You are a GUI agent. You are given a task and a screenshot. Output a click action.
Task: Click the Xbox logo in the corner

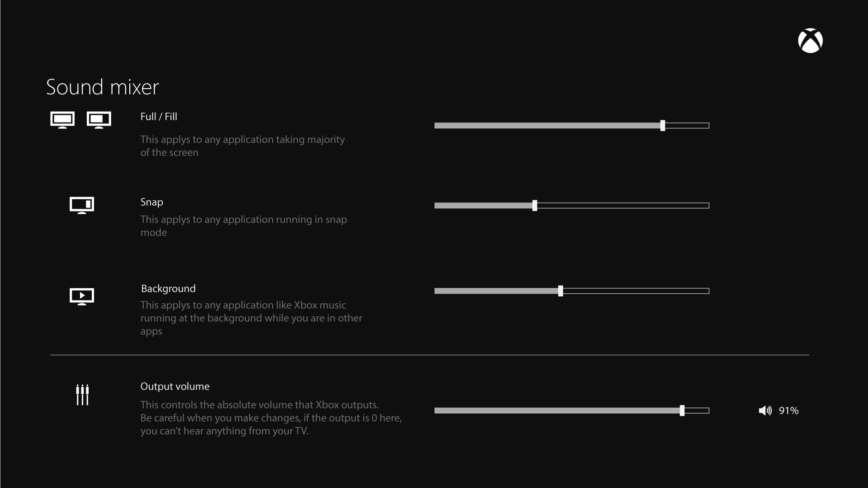click(810, 41)
